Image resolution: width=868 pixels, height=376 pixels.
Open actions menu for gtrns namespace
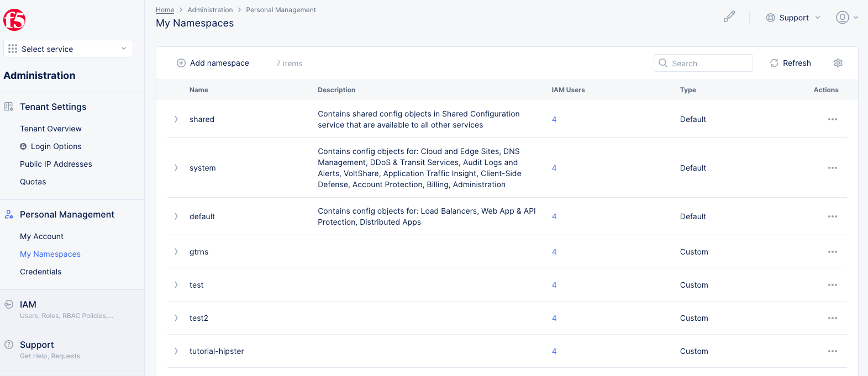point(833,252)
